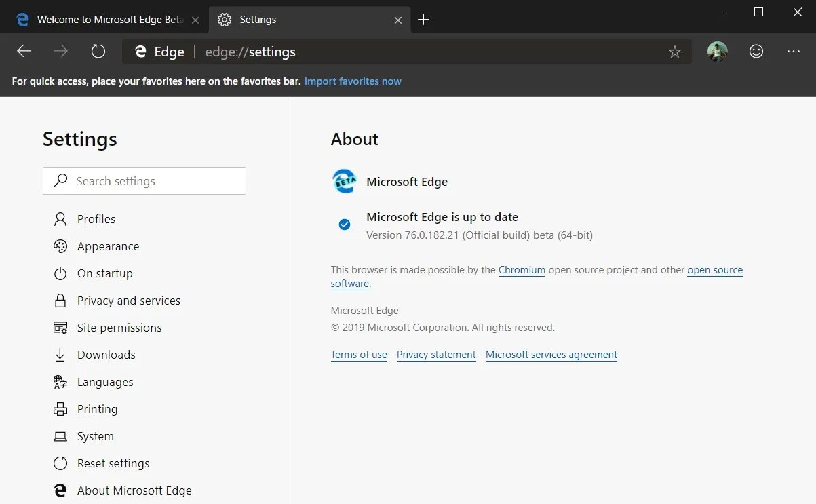
Task: Click the back navigation arrow
Action: pos(24,52)
